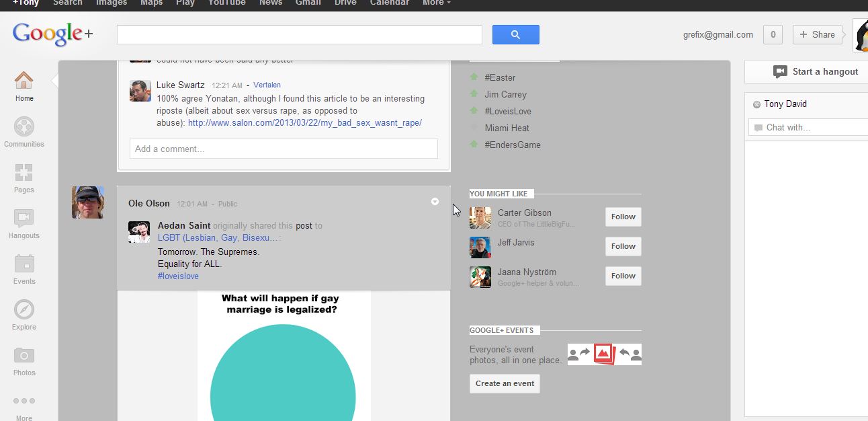Screen dimensions: 868x421
Task: Open the salon.com article link
Action: point(305,122)
